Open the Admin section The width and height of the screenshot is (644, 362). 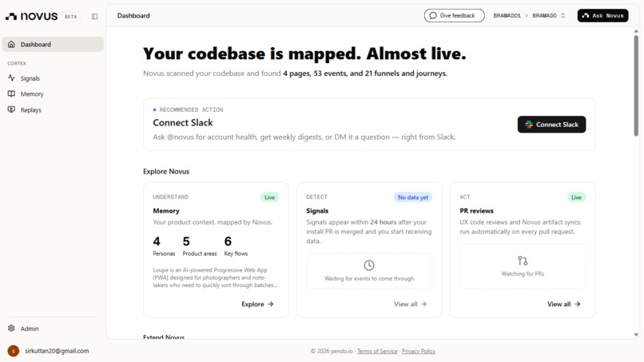click(x=53, y=328)
